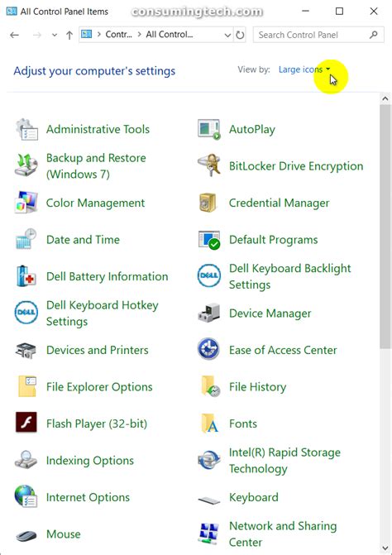The width and height of the screenshot is (392, 555).
Task: Go back using the Back arrow
Action: [x=15, y=35]
